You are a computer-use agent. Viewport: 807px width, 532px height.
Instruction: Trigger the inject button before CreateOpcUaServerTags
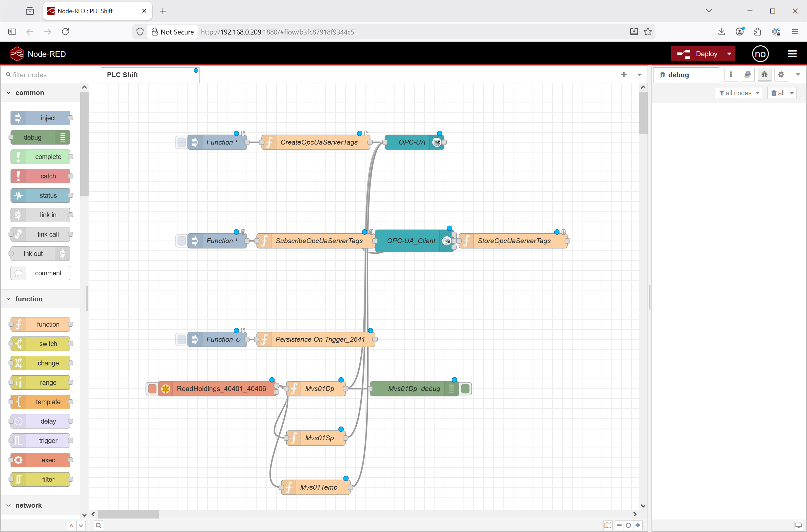coord(182,142)
